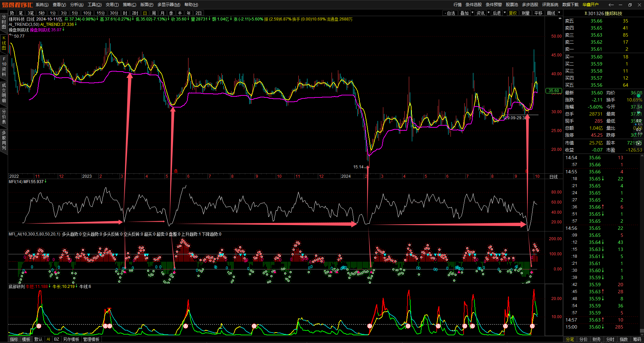Switch chart period to 周 (weekly)
The height and width of the screenshot is (343, 644).
(154, 13)
